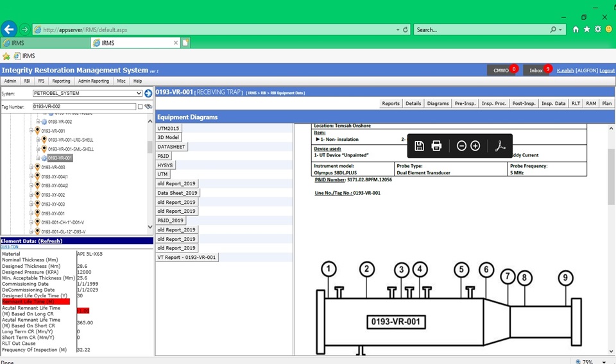The image size is (616, 364).
Task: Print the document using the printer icon
Action: (x=437, y=146)
